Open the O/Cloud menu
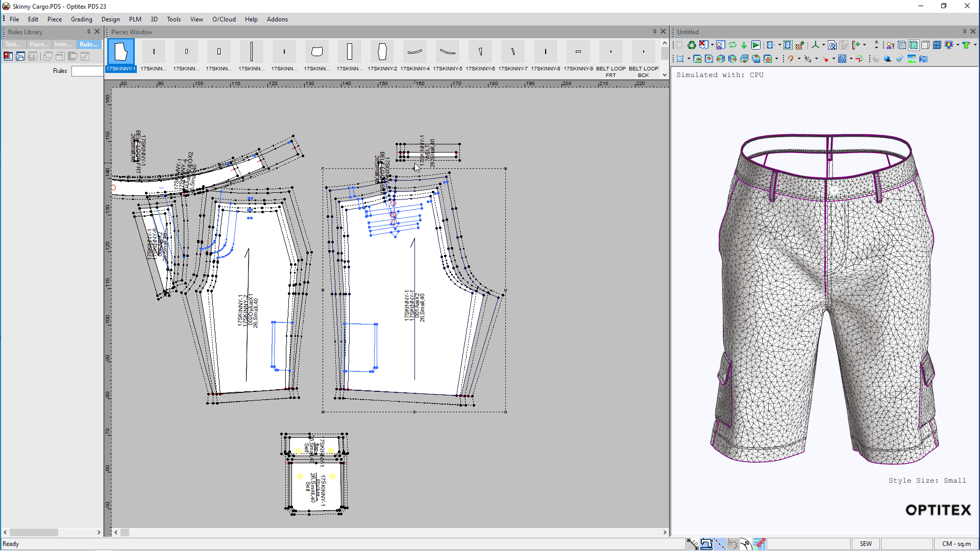Screen dimensions: 980x551 click(x=224, y=19)
